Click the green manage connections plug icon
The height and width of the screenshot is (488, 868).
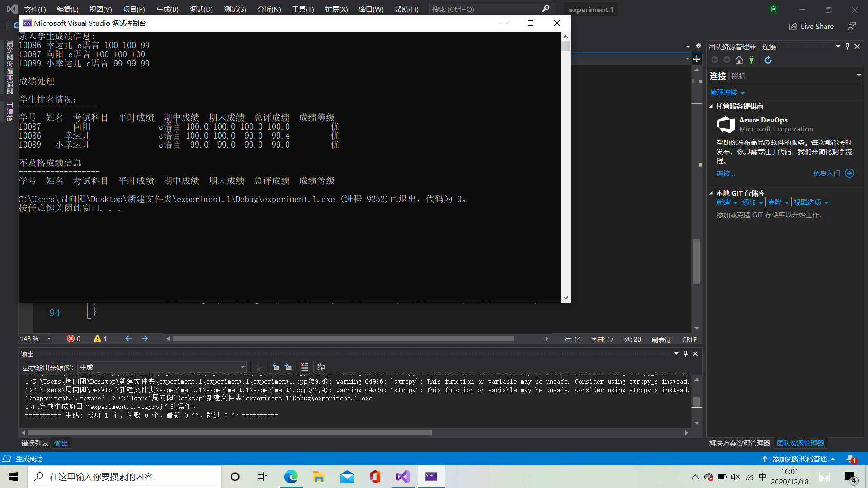click(751, 60)
